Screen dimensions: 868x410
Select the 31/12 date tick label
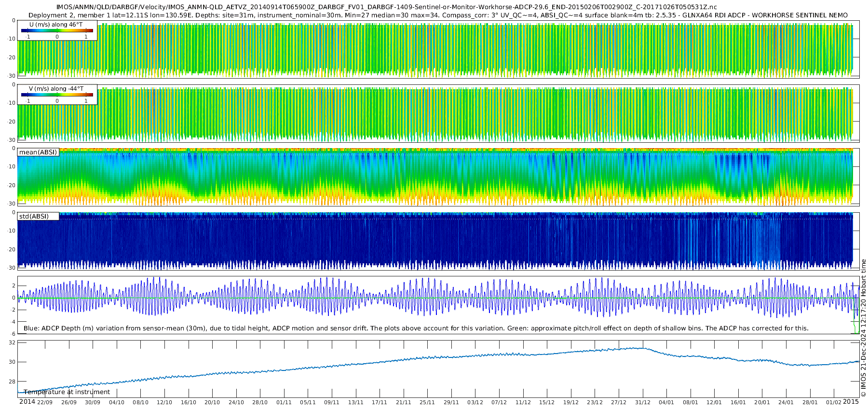[643, 402]
